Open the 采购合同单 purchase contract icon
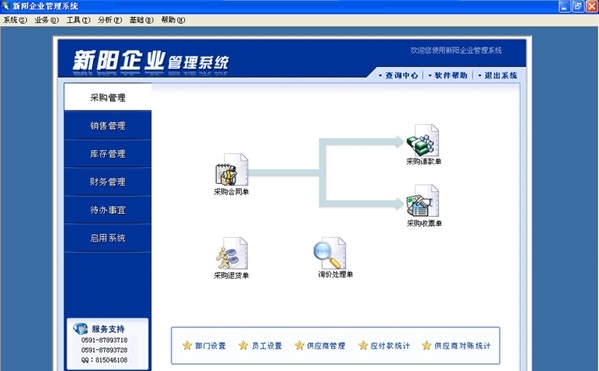Image resolution: width=599 pixels, height=371 pixels. 232,170
